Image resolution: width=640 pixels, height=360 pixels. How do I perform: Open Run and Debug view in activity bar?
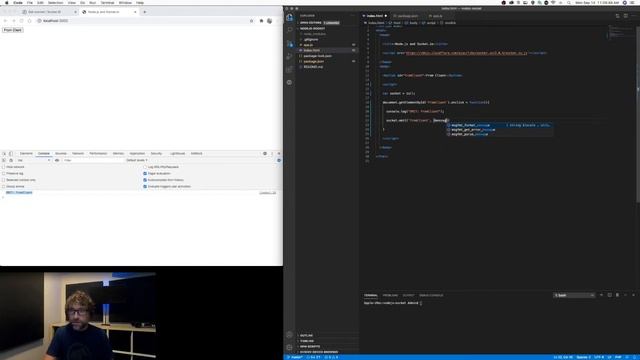click(x=289, y=56)
